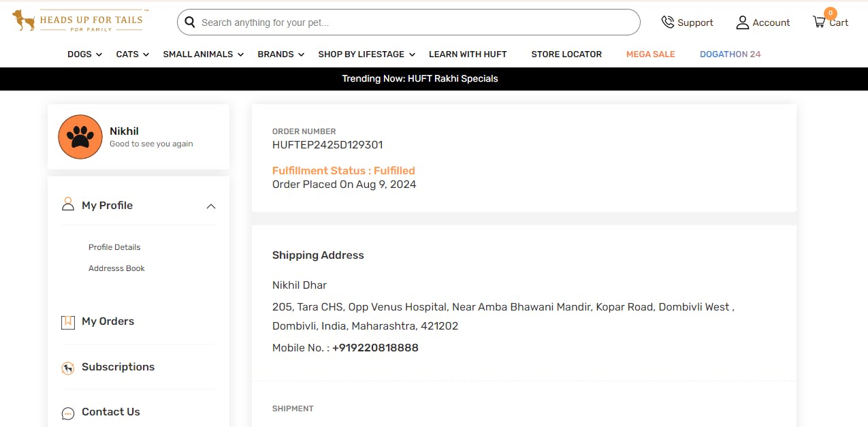Screen dimensions: 868x427
Task: Click the orange paw avatar
Action: [x=80, y=137]
